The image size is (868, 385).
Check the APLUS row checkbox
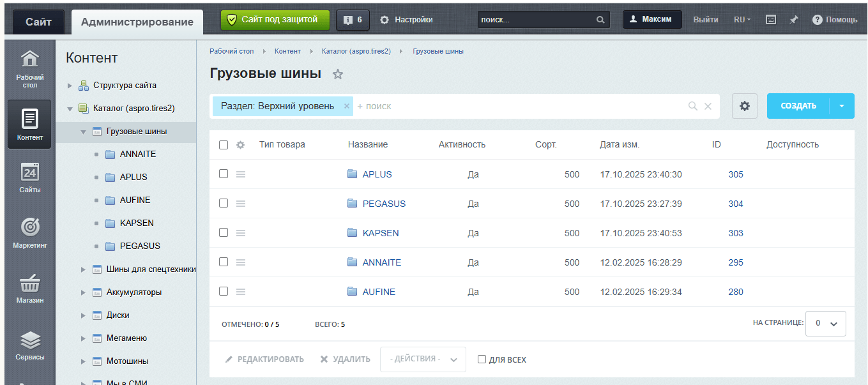pyautogui.click(x=224, y=174)
